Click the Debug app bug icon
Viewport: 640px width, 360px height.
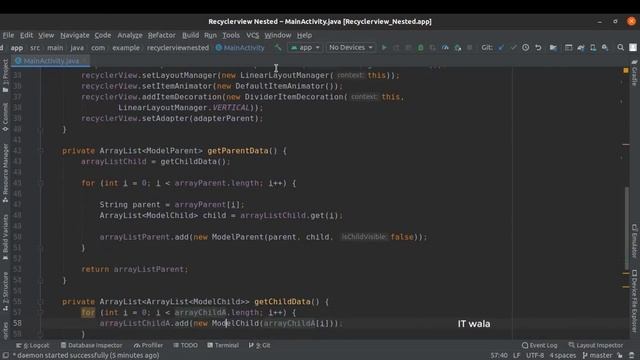[420, 47]
